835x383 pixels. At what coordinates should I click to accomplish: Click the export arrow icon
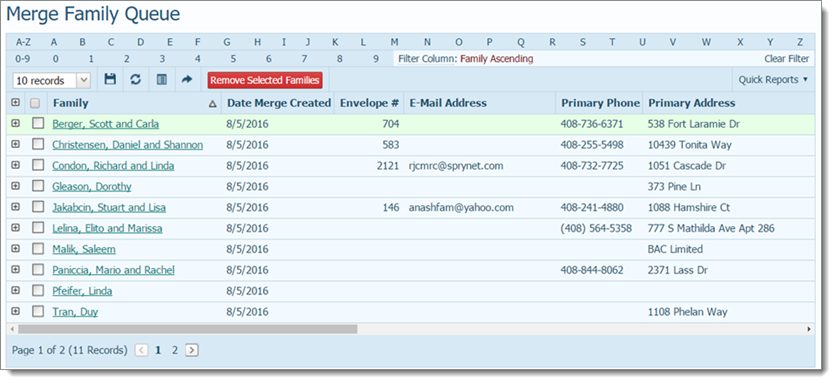186,79
